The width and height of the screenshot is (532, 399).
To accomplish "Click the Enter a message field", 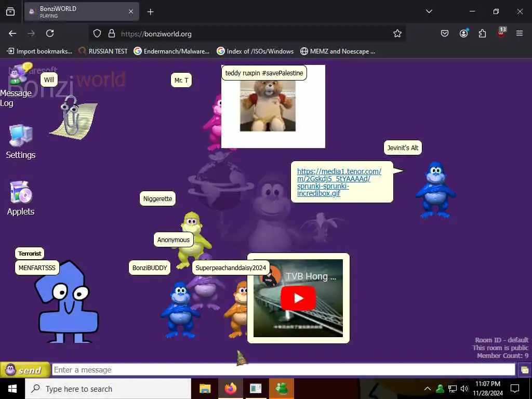I will click(x=283, y=370).
